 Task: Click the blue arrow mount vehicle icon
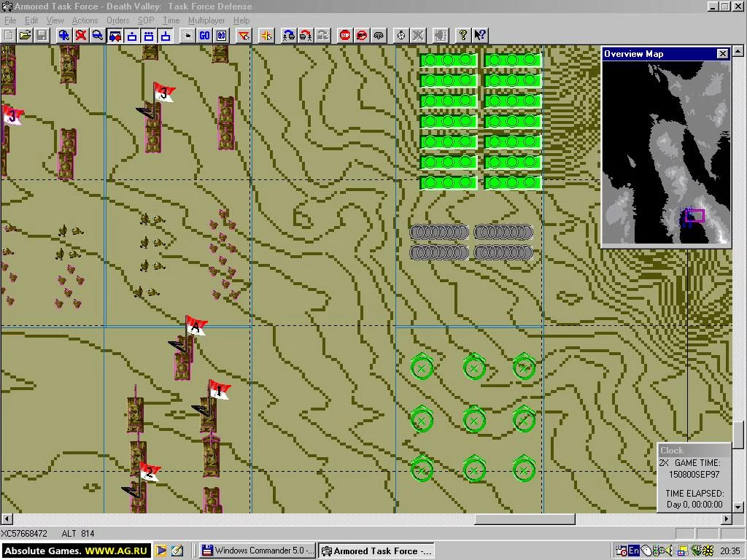click(289, 35)
